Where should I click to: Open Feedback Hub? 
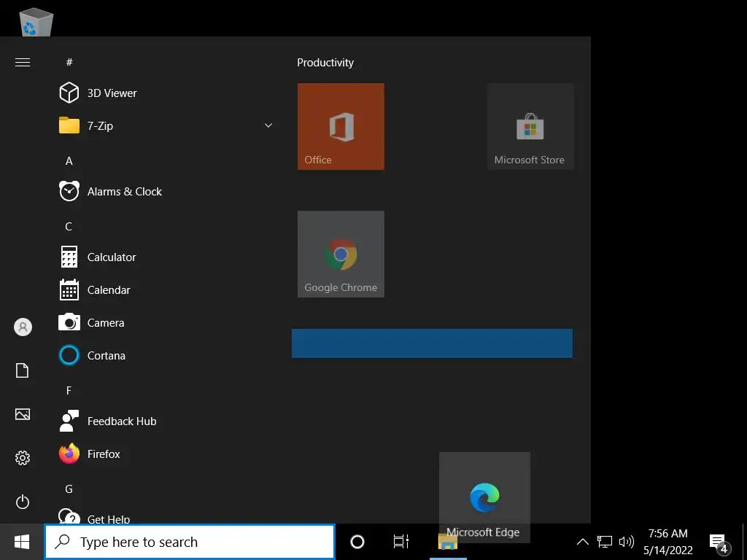click(x=164, y=421)
